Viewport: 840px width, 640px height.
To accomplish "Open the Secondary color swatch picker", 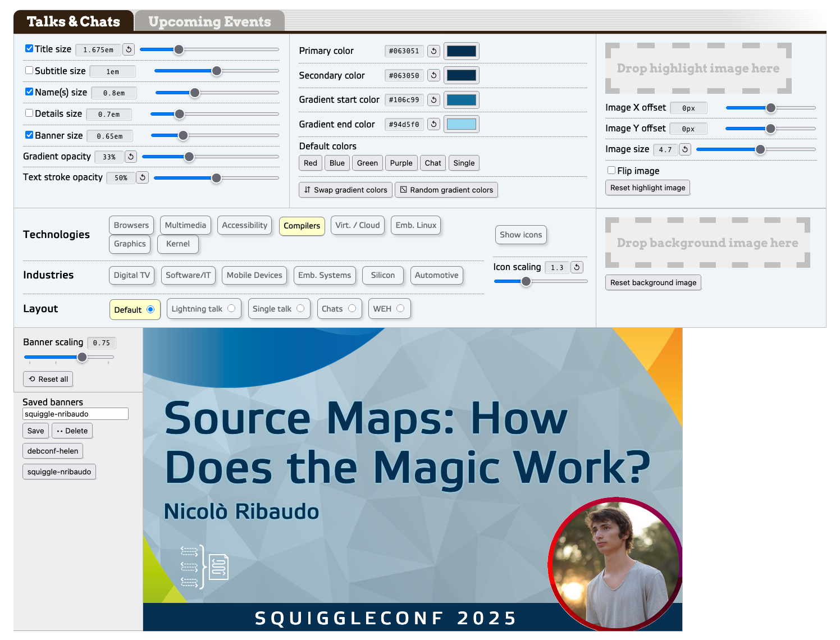I will pyautogui.click(x=461, y=75).
